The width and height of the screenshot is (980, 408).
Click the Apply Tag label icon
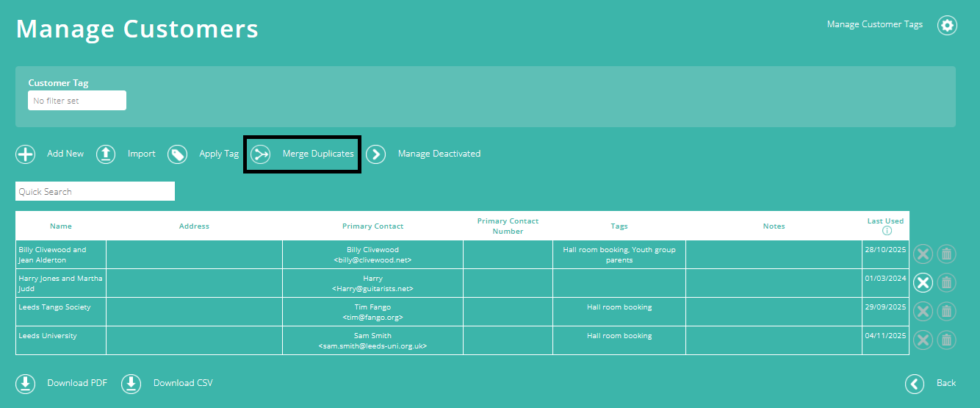click(x=177, y=154)
